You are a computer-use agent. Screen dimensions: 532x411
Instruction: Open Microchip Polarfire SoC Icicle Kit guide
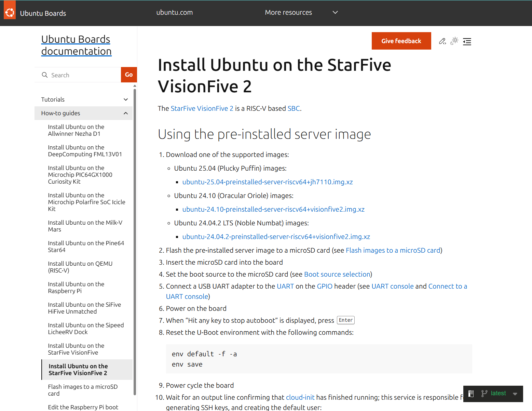click(x=87, y=202)
